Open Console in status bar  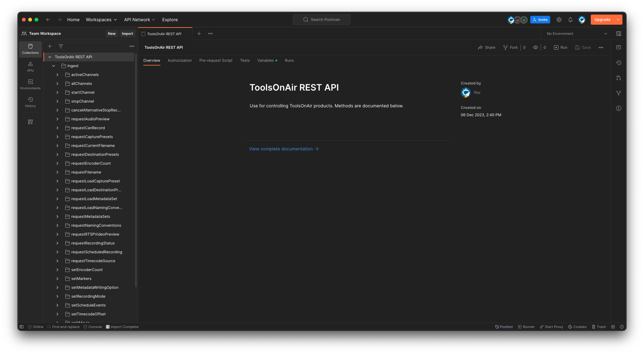93,327
